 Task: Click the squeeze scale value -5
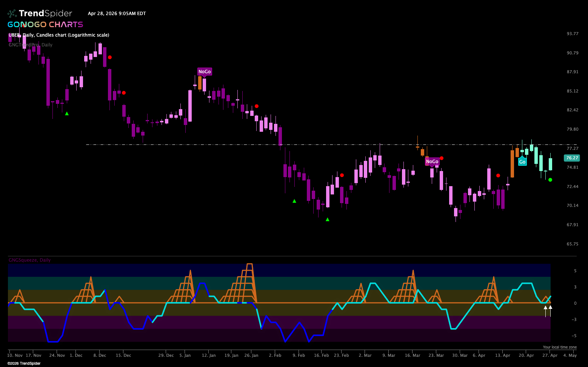(574, 336)
